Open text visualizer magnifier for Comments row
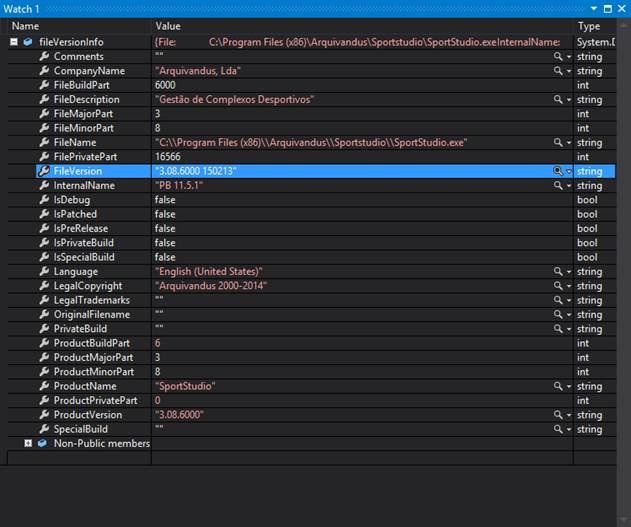The height and width of the screenshot is (527, 631). coord(558,56)
